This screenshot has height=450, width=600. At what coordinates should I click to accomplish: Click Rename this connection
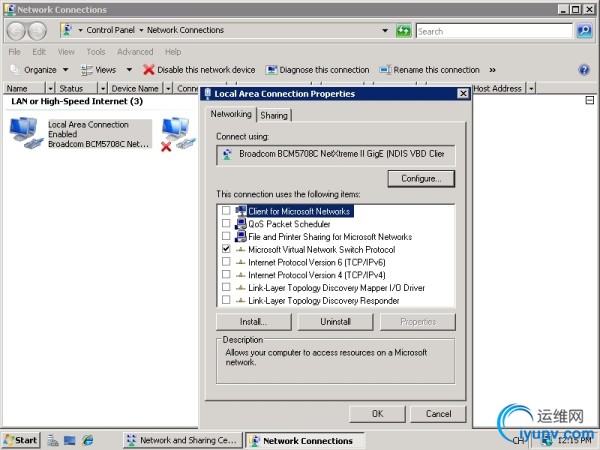pos(429,70)
